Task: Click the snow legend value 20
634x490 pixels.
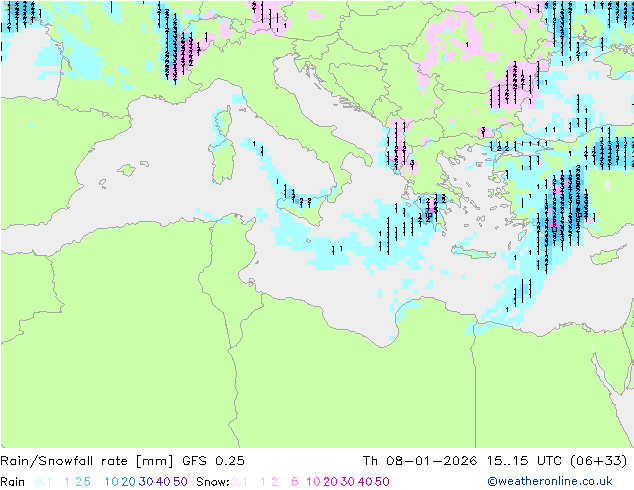Action: (x=330, y=482)
